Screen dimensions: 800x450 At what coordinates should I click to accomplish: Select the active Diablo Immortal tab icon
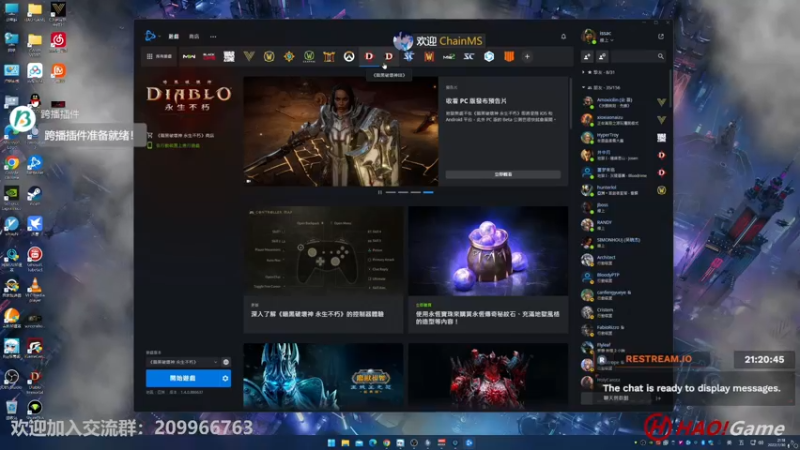tap(369, 57)
